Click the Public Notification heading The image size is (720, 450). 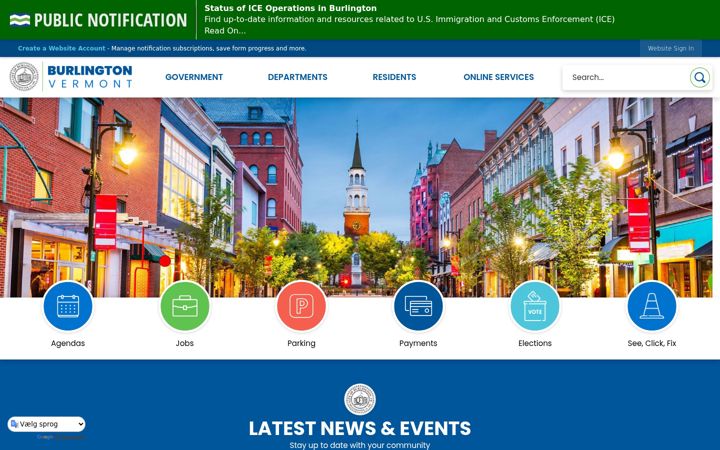110,20
